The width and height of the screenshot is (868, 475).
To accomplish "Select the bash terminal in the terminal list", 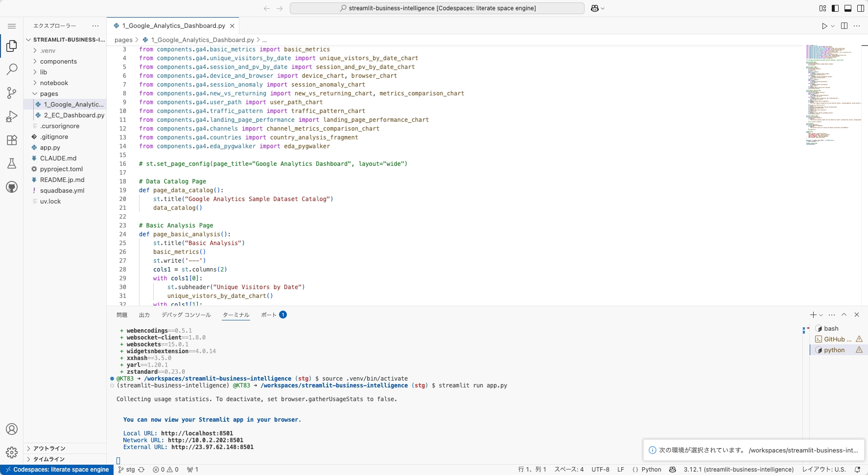I will pyautogui.click(x=831, y=328).
